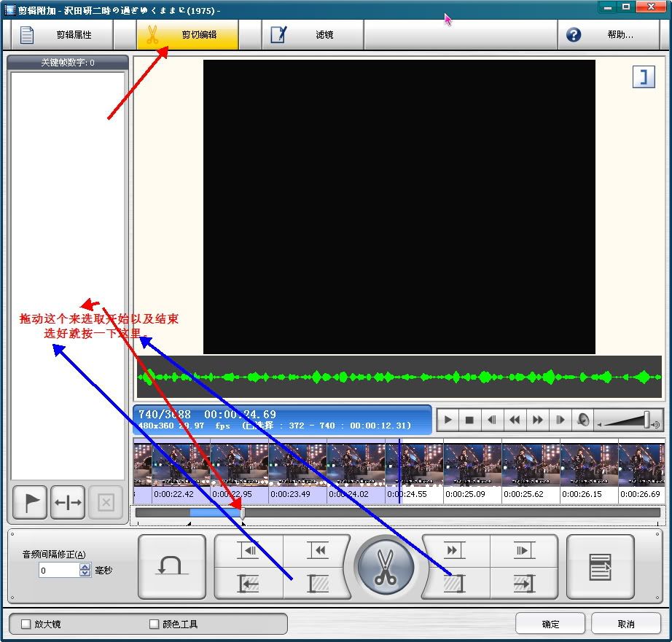Click the fast forward button
Screen dimensions: 672x642
[537, 420]
